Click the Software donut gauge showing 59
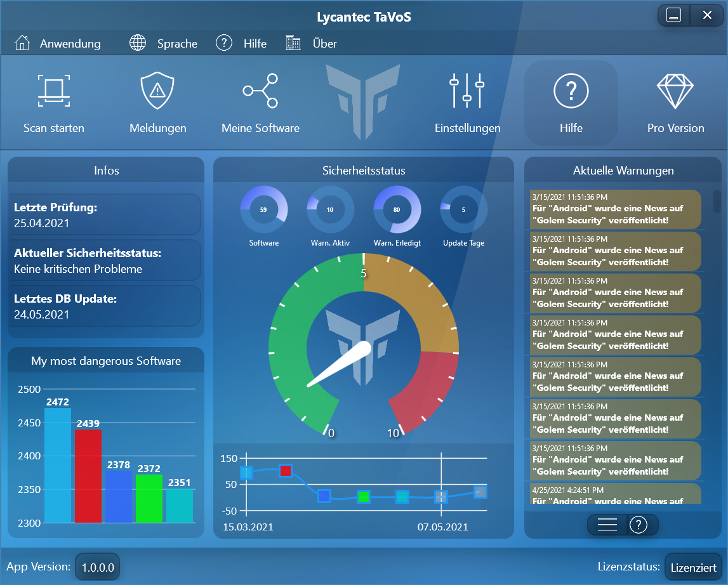The height and width of the screenshot is (585, 728). pos(263,209)
